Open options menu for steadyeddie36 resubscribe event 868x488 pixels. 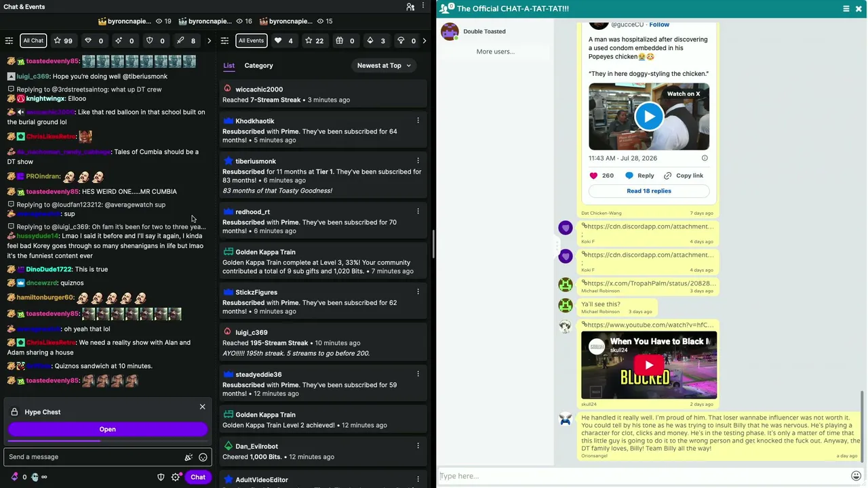418,373
